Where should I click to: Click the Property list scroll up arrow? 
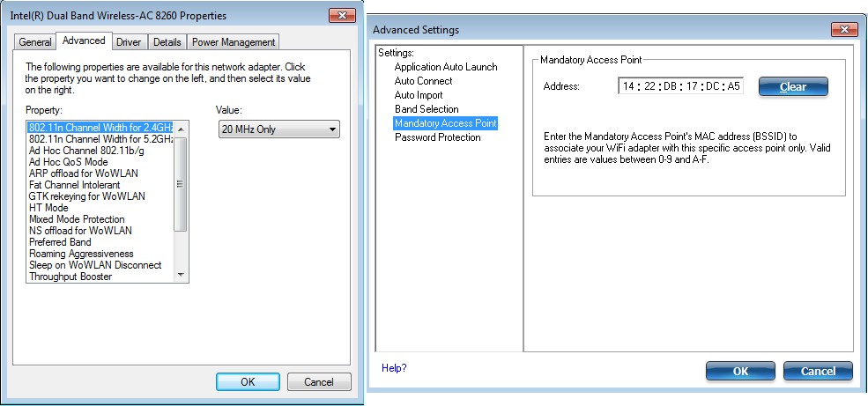(x=181, y=129)
